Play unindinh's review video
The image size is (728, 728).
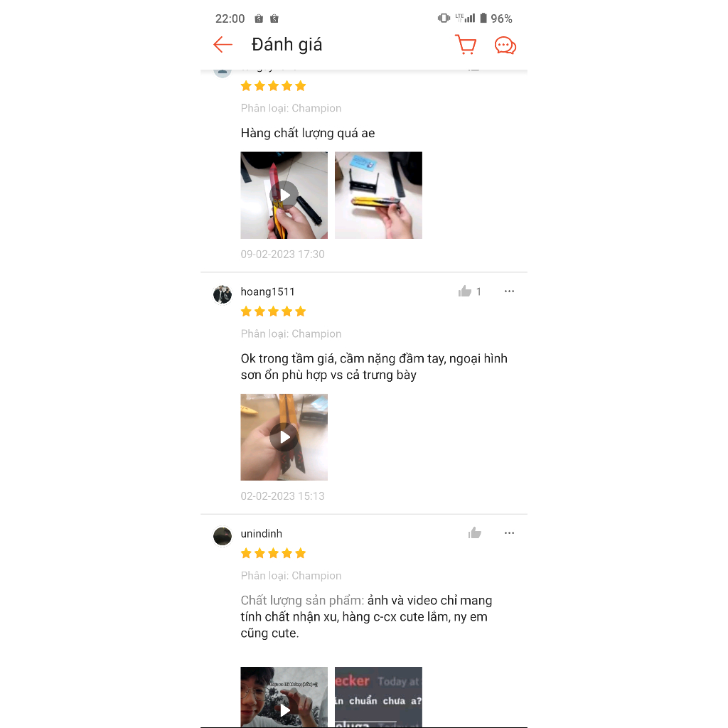(x=284, y=697)
